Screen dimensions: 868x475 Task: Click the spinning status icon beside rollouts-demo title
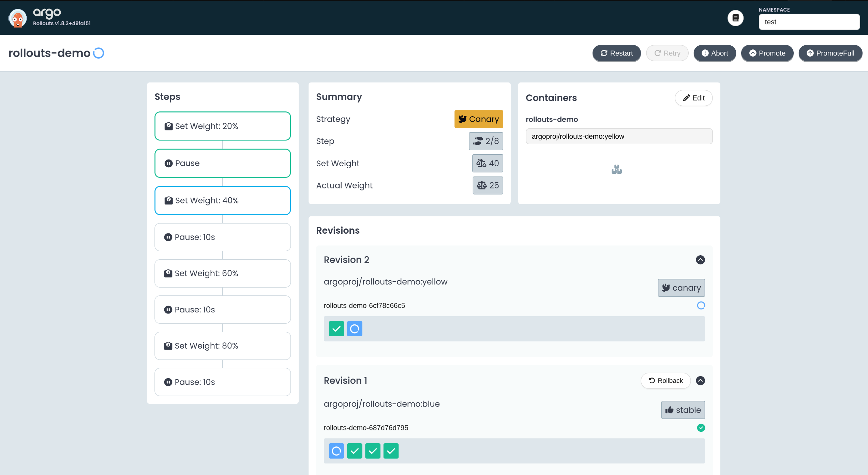click(99, 53)
